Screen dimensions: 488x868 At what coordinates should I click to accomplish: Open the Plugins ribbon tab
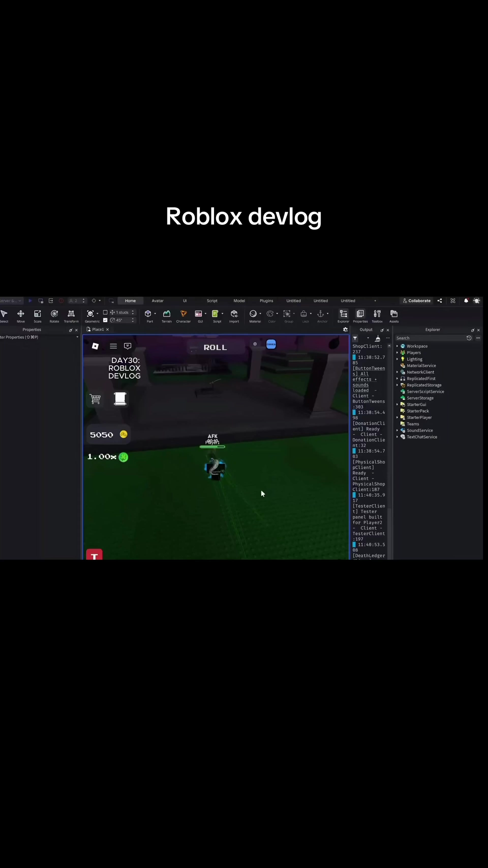click(266, 300)
